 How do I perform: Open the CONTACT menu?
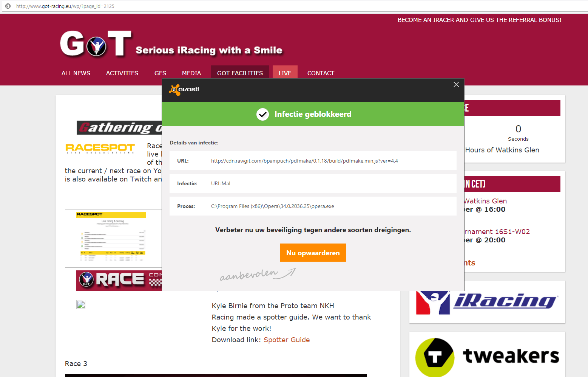(x=321, y=73)
